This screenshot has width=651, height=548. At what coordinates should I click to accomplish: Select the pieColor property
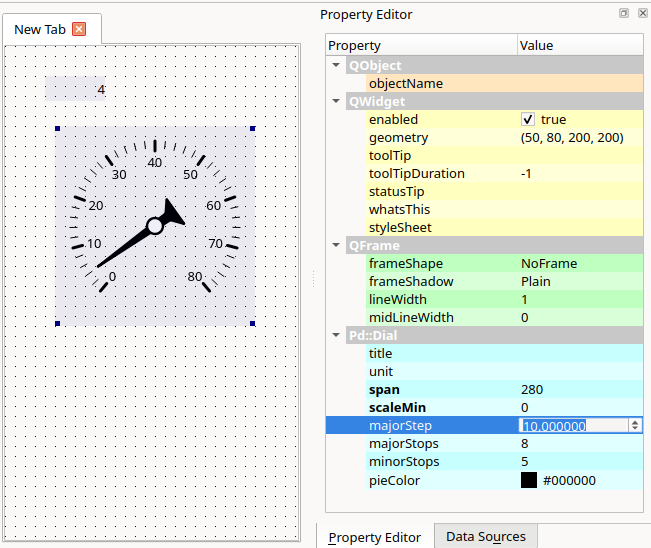(504, 480)
